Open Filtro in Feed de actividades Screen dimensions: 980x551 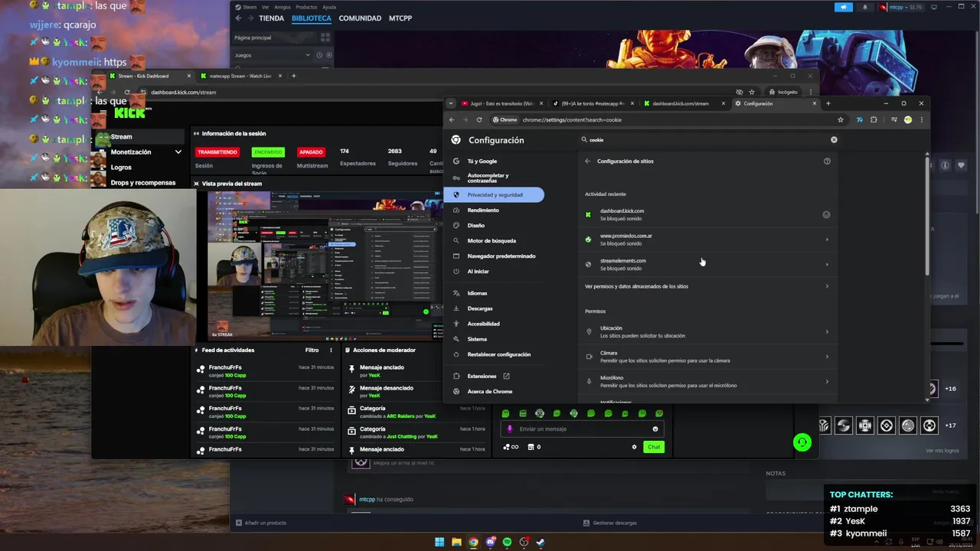pos(312,350)
